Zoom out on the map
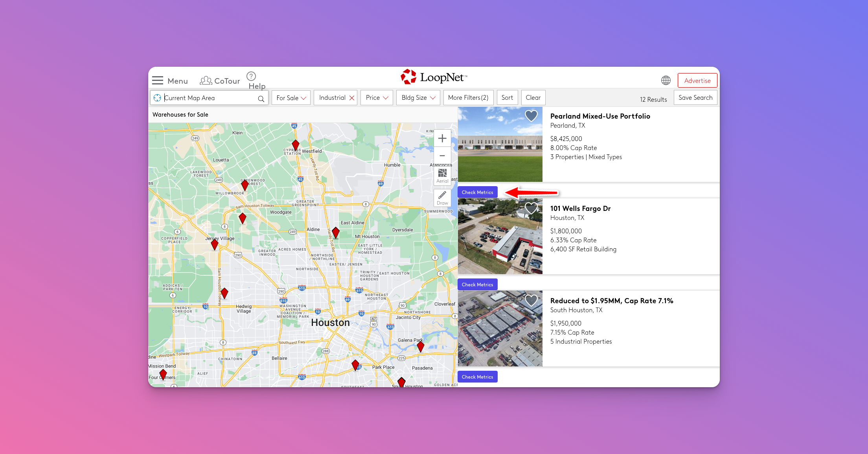 pos(442,156)
